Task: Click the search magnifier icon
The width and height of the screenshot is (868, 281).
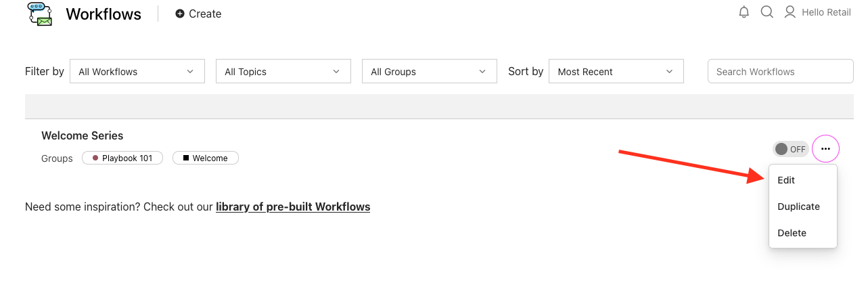Action: click(767, 12)
